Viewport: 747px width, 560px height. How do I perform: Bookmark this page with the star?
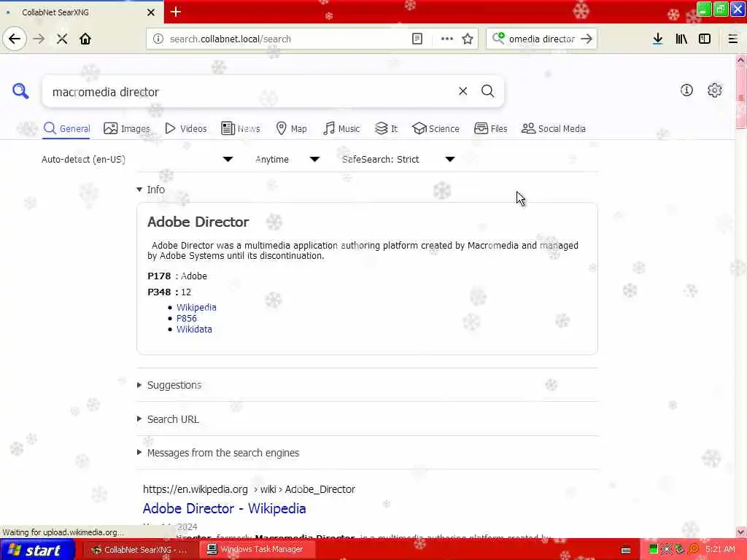[x=468, y=39]
